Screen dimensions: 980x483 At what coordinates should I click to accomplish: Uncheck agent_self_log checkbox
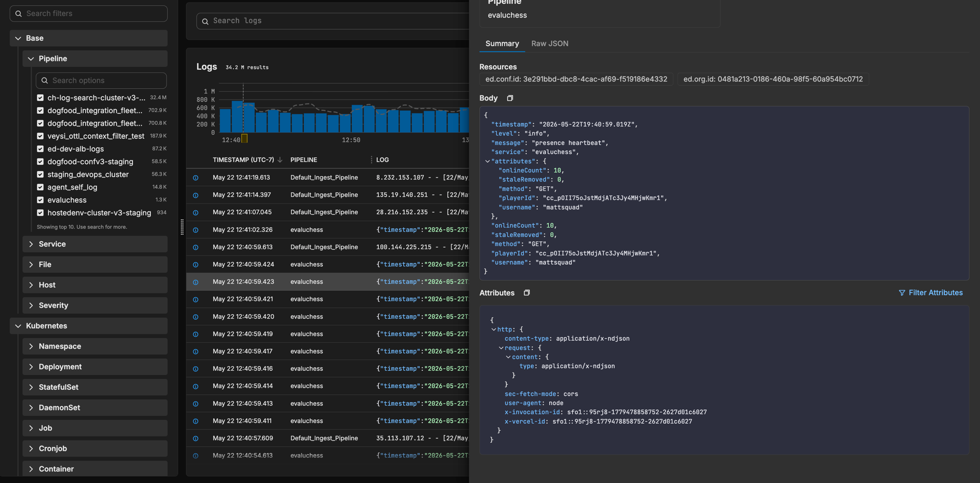pos(40,187)
